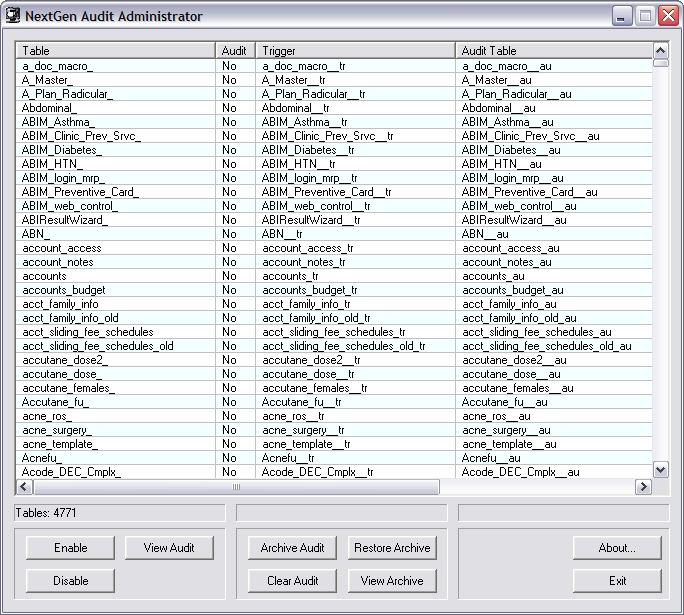The width and height of the screenshot is (684, 615).
Task: Select the ABIM_HTN_ row
Action: point(334,164)
